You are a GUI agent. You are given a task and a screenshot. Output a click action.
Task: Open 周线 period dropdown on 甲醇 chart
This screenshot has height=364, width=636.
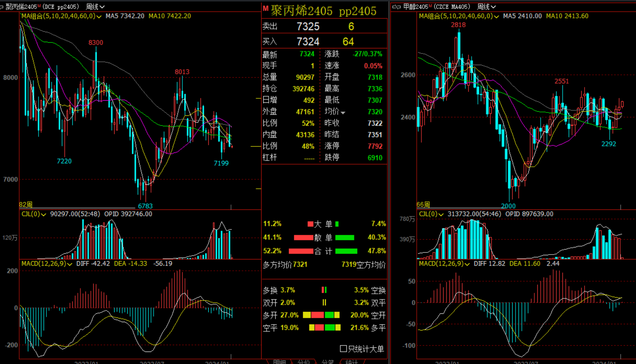point(486,7)
